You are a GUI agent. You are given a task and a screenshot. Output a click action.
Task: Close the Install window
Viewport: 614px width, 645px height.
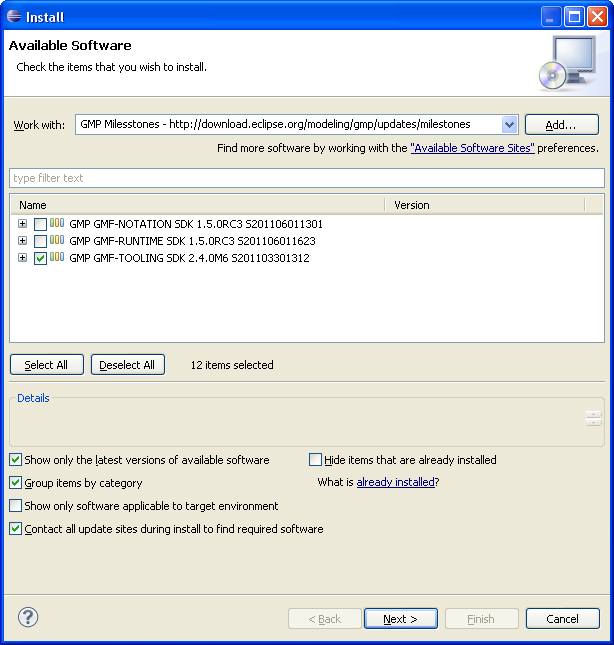click(x=598, y=17)
